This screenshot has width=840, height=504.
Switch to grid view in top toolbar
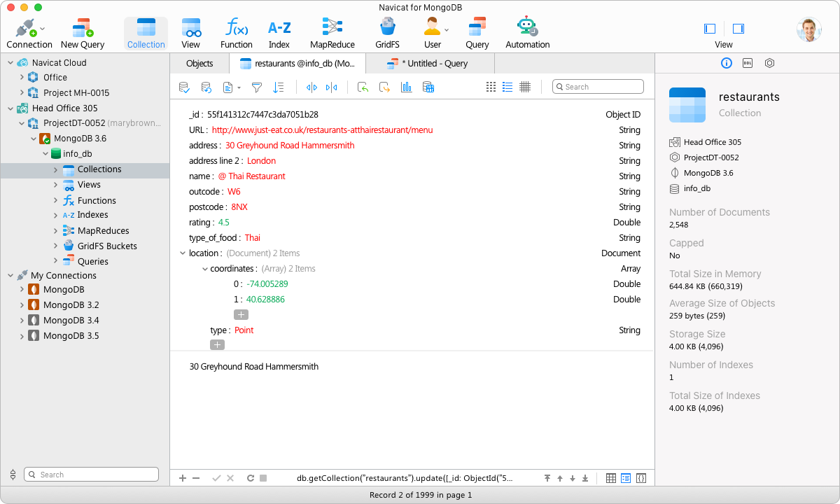click(491, 87)
